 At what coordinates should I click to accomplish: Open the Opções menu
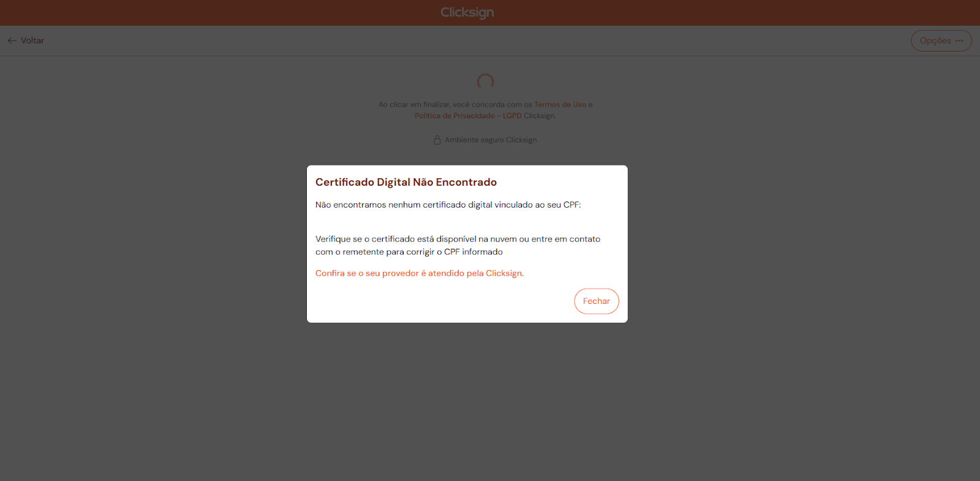point(941,40)
